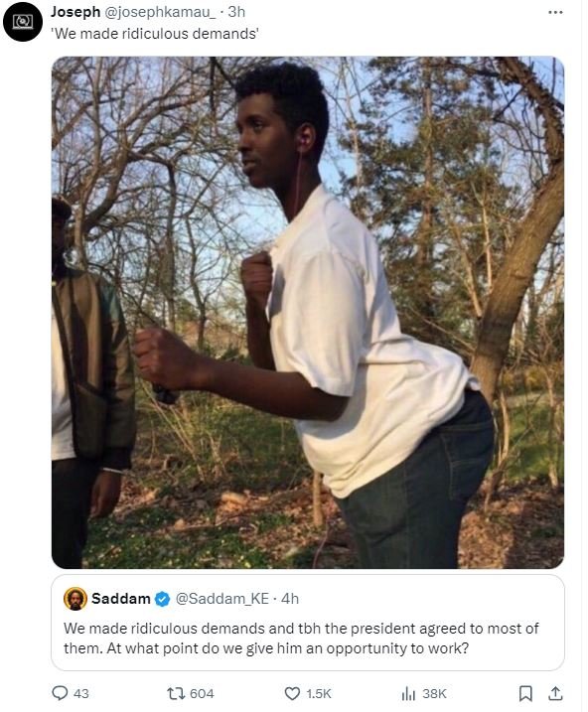Click the 1.5K likes count

[x=319, y=693]
